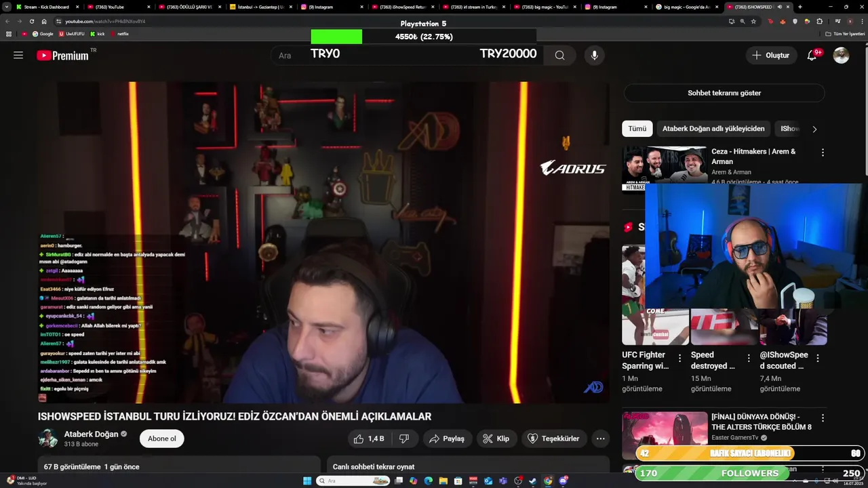Open Speed destroyed short title
This screenshot has width=868, height=488.
[713, 361]
